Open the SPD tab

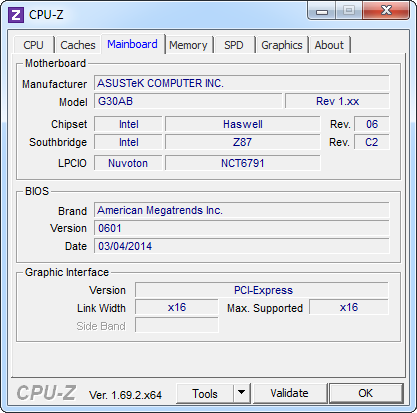pos(234,45)
